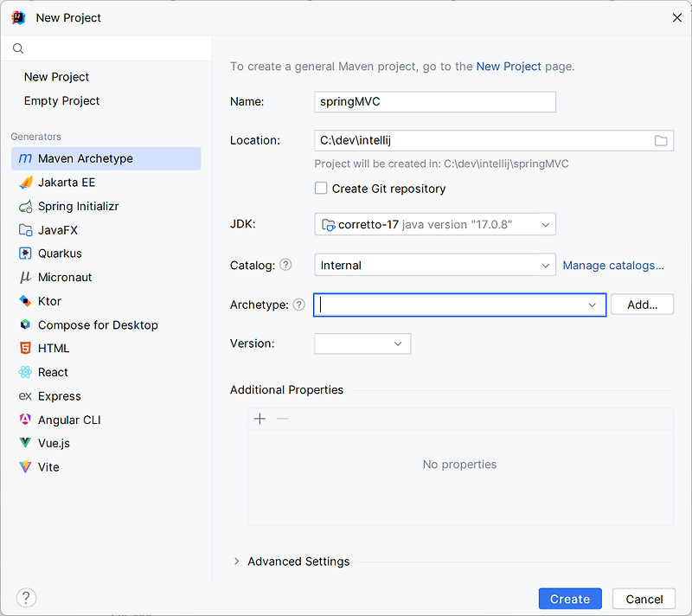Browse for location with folder icon

[661, 140]
